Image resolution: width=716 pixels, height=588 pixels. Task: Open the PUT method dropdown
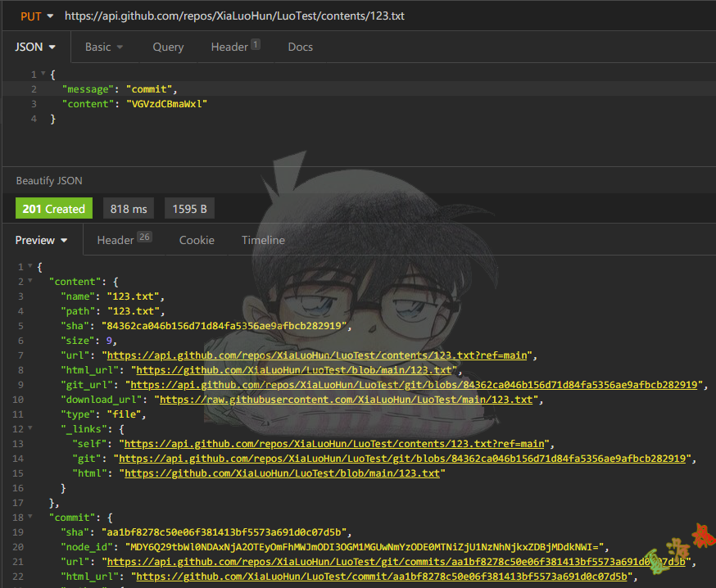point(37,16)
